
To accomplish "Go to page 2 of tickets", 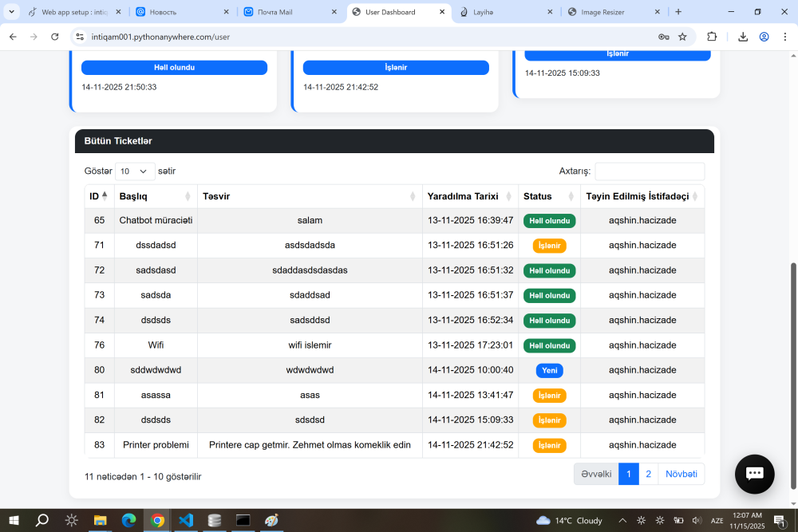I will click(648, 474).
